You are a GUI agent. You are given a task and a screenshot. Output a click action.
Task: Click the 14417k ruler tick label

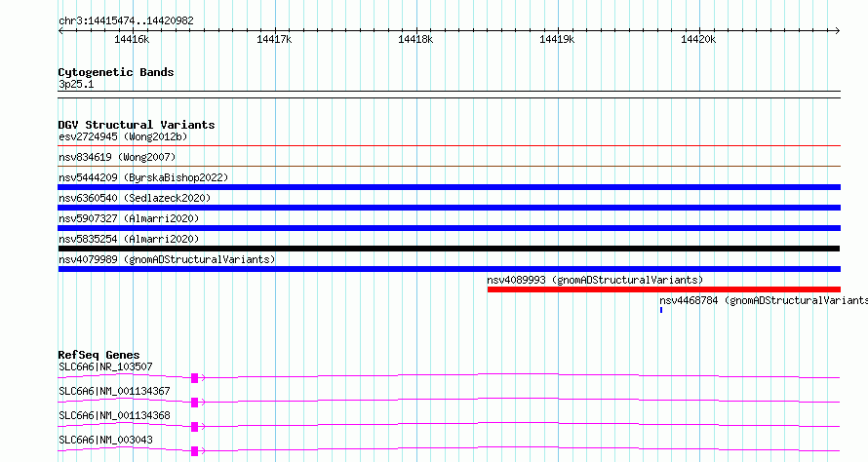click(x=274, y=39)
